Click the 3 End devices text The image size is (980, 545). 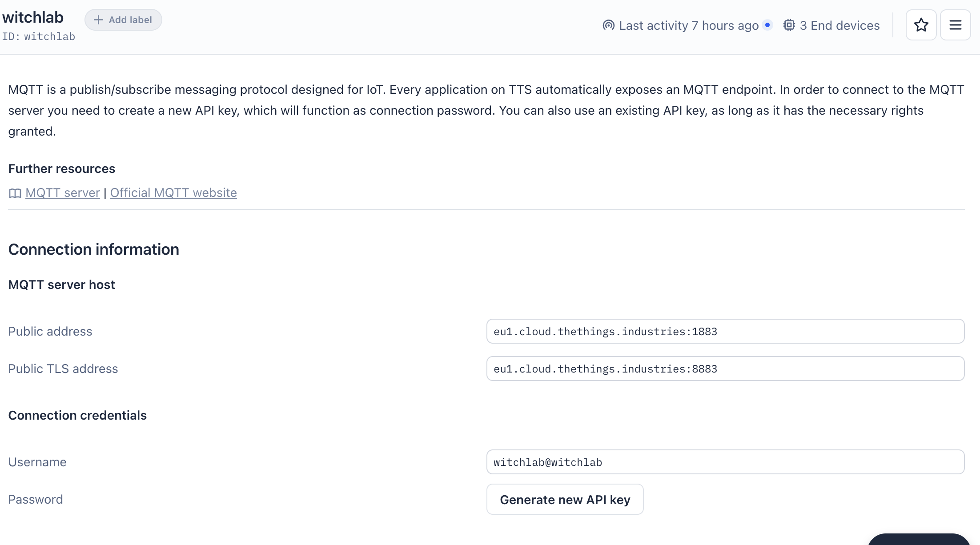coord(839,26)
